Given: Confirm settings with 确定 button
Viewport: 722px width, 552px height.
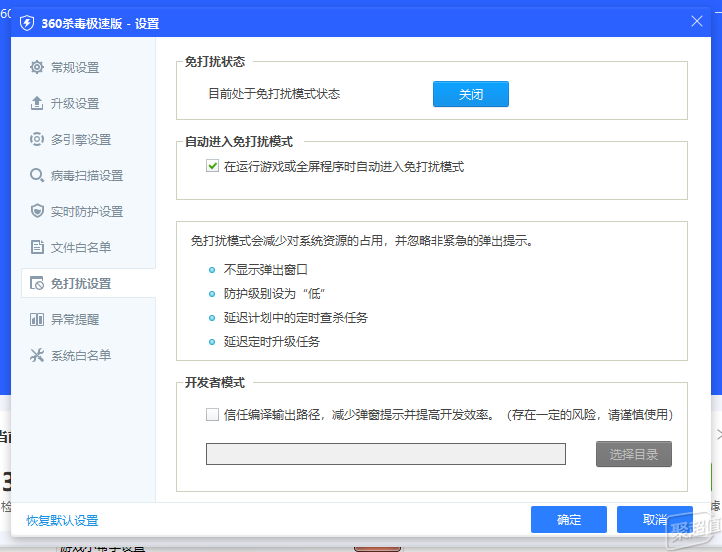Looking at the screenshot, I should point(569,519).
